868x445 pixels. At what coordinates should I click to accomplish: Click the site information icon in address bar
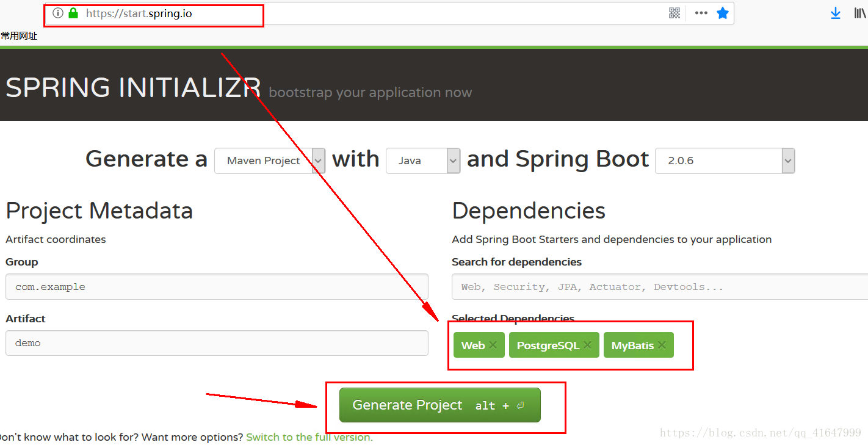[x=58, y=13]
